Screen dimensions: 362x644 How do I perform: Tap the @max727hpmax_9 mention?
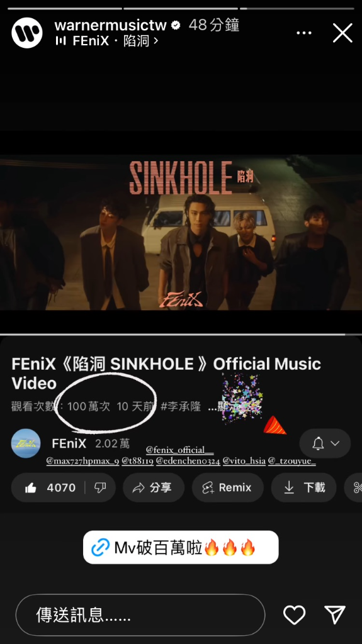point(82,461)
